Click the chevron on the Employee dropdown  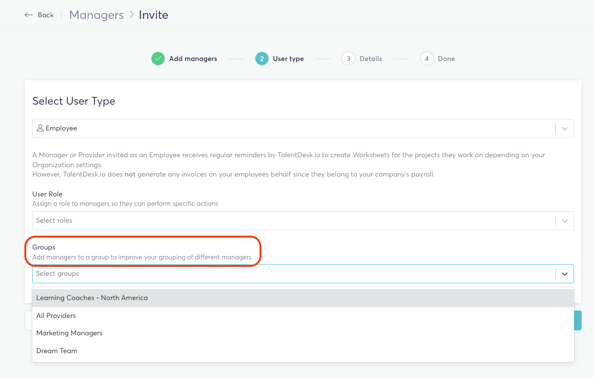click(x=564, y=128)
